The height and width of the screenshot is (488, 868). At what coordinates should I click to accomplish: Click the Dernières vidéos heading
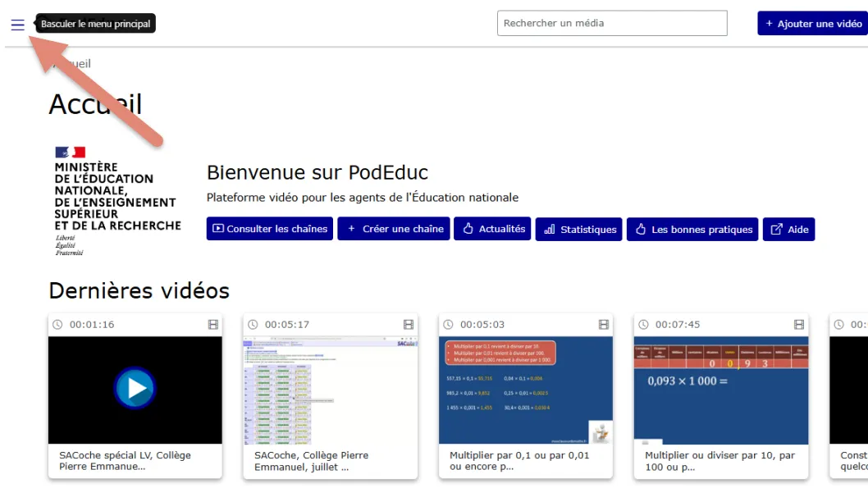139,290
